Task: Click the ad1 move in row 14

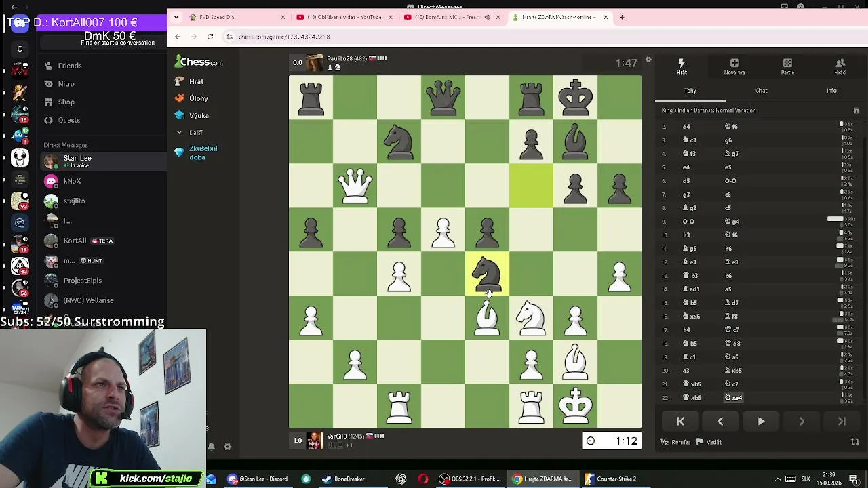Action: click(691, 289)
